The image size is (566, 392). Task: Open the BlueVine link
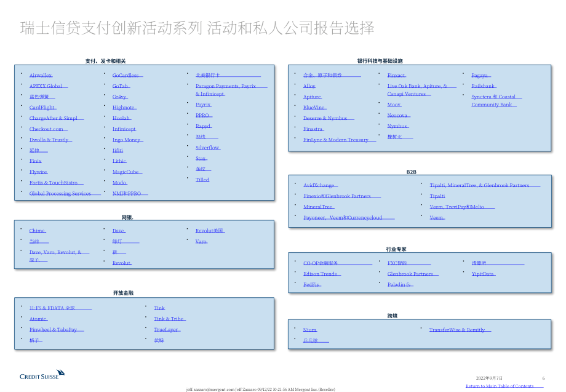315,108
